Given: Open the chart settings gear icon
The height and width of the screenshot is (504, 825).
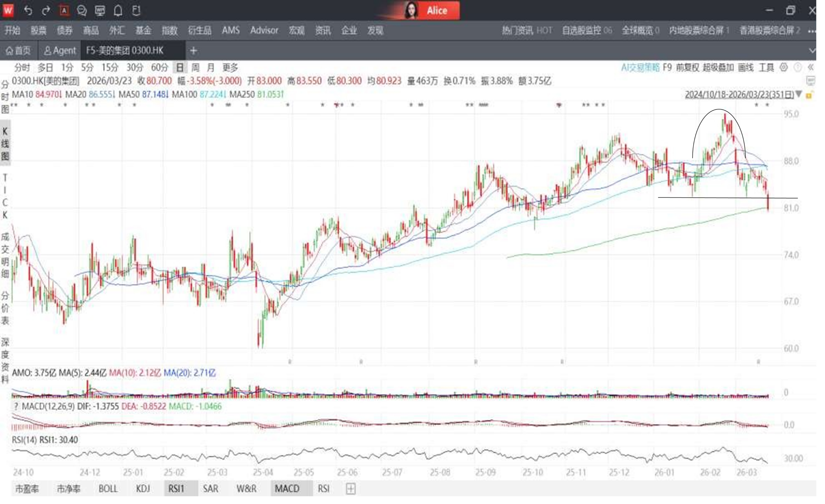Looking at the screenshot, I should click(x=783, y=68).
